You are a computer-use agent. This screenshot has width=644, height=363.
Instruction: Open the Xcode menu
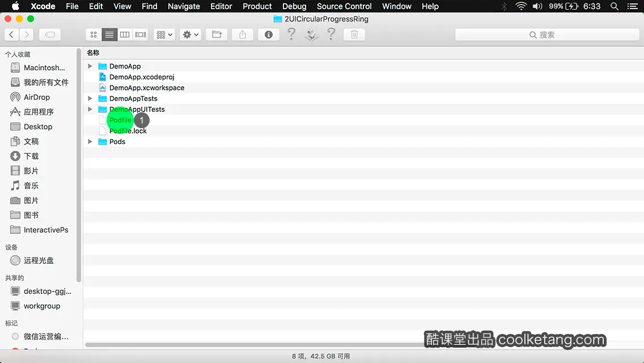pos(43,6)
